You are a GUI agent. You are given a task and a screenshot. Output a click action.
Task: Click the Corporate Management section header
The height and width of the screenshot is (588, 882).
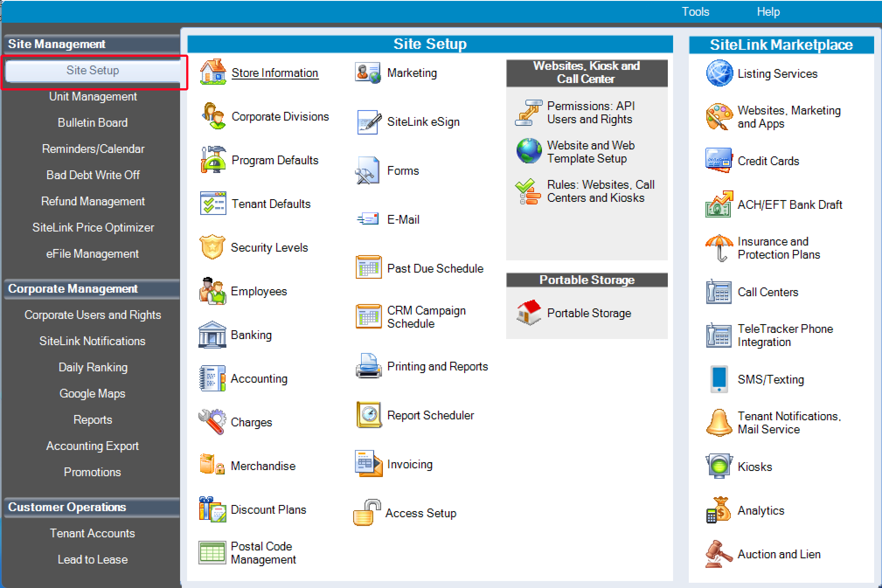click(92, 289)
